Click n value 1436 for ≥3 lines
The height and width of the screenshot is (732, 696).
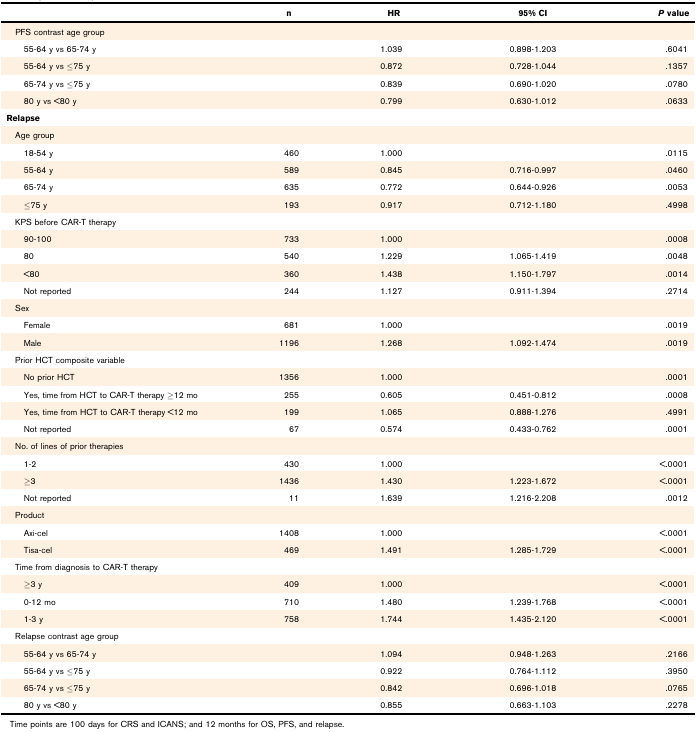[x=289, y=481]
